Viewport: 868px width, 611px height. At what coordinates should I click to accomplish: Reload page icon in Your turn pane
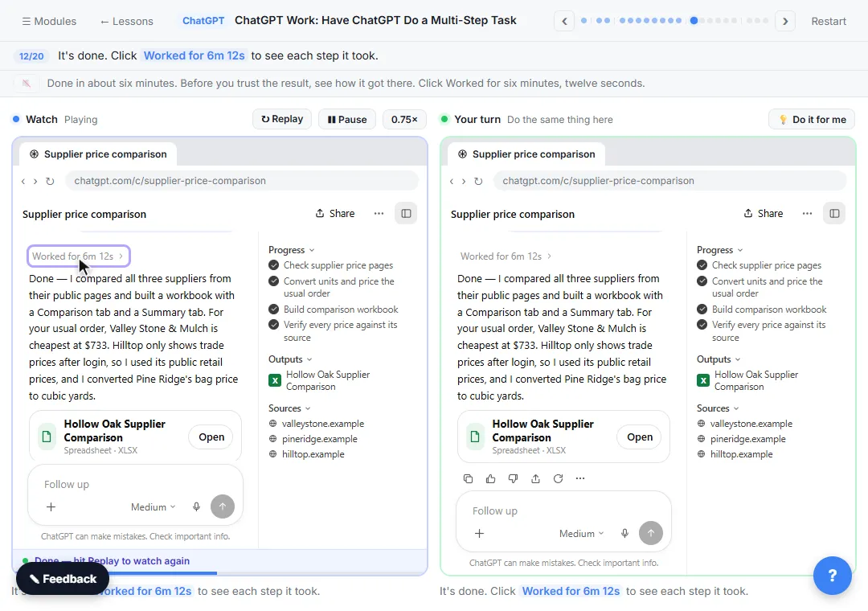click(x=478, y=181)
